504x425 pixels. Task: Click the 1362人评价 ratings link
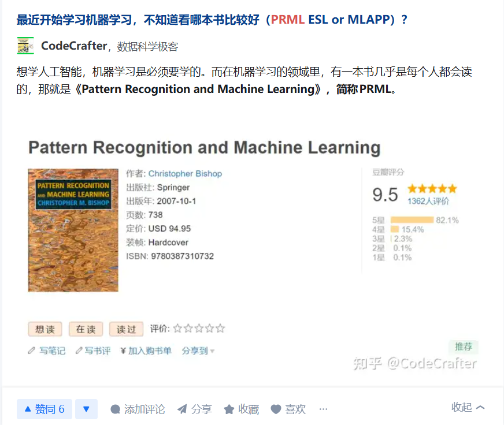click(428, 201)
